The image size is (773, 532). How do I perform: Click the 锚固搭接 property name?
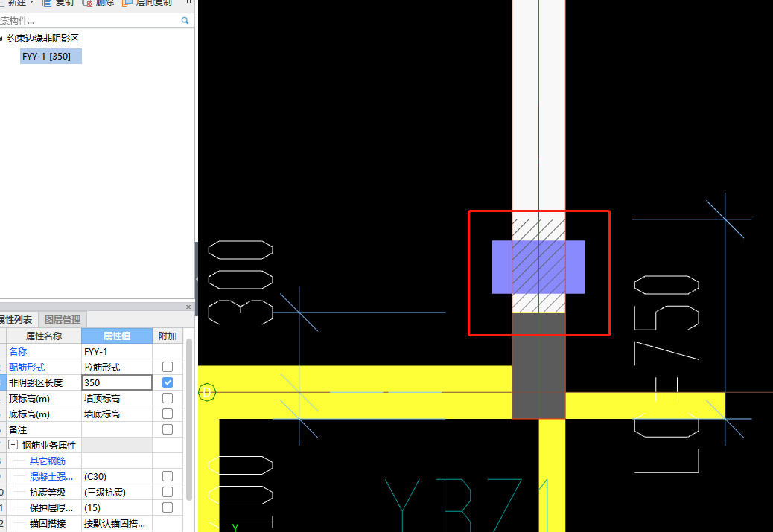tap(48, 523)
